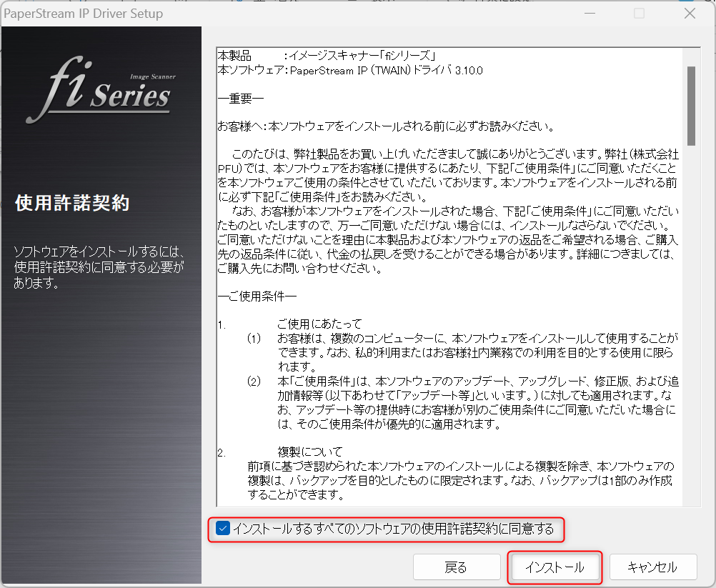Viewport: 716px width, 588px height.
Task: Click the 戻る button
Action: click(x=457, y=567)
